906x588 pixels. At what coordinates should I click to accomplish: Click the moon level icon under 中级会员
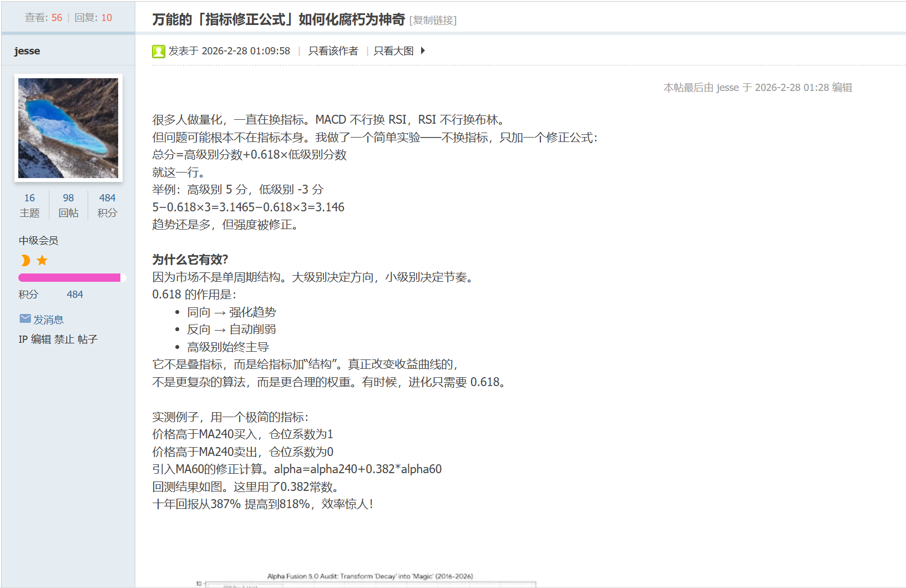[x=25, y=260]
